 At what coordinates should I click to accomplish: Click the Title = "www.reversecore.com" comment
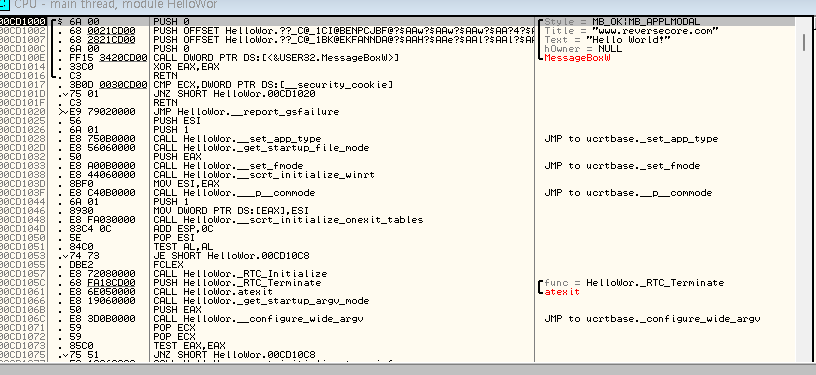(x=631, y=31)
